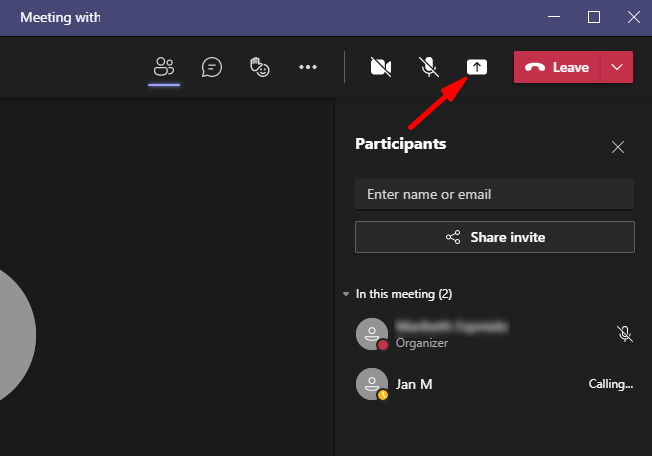Screen dimensions: 652x456
Task: Click the Share content screen icon
Action: click(477, 67)
